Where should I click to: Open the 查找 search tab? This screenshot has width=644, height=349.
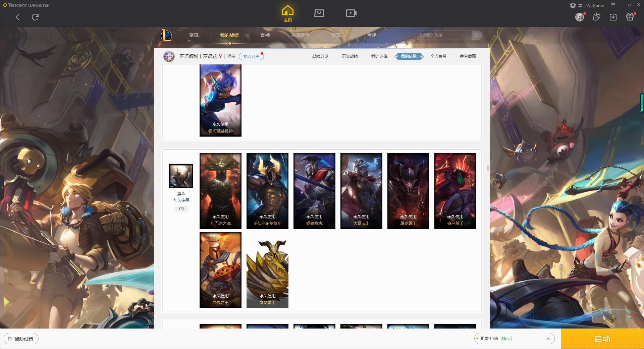coord(372,35)
